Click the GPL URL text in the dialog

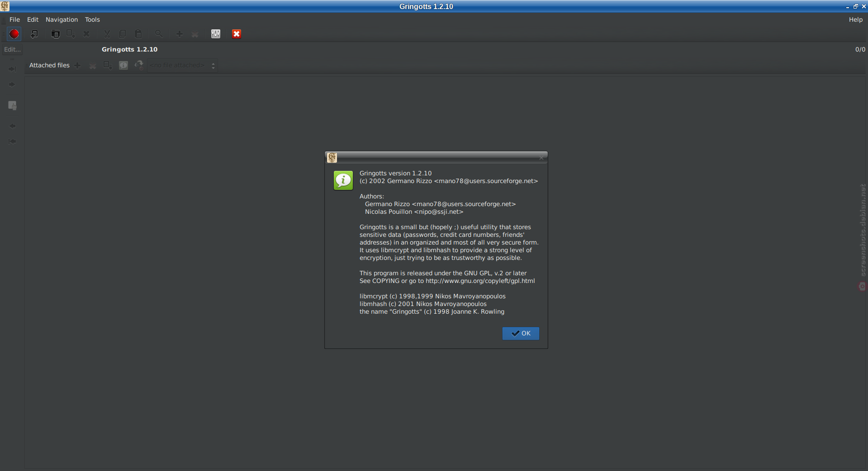tap(480, 281)
